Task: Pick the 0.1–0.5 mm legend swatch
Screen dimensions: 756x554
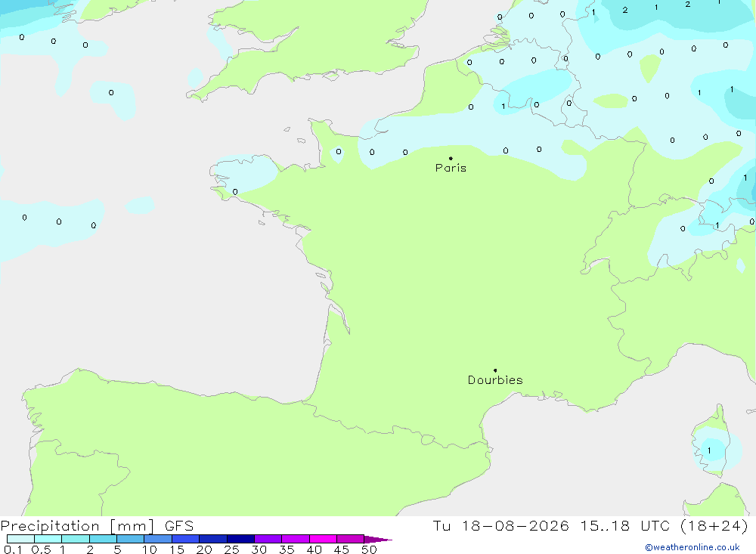Action: (x=20, y=539)
